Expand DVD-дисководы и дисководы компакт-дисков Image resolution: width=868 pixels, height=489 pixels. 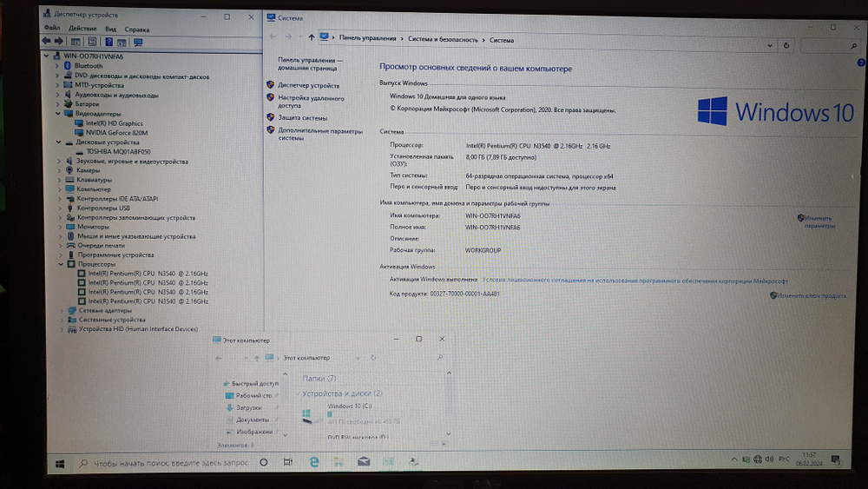(x=56, y=76)
